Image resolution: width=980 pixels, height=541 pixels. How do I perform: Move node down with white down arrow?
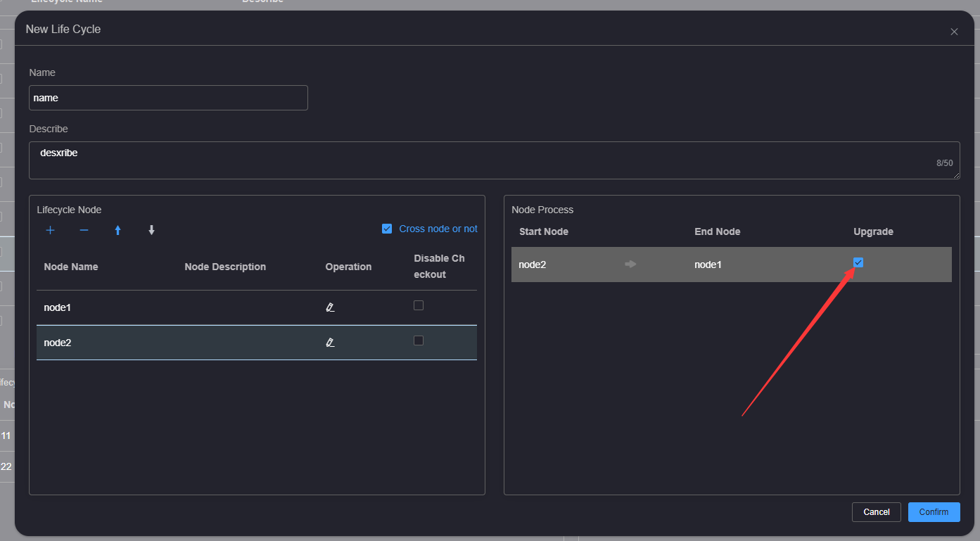click(151, 230)
